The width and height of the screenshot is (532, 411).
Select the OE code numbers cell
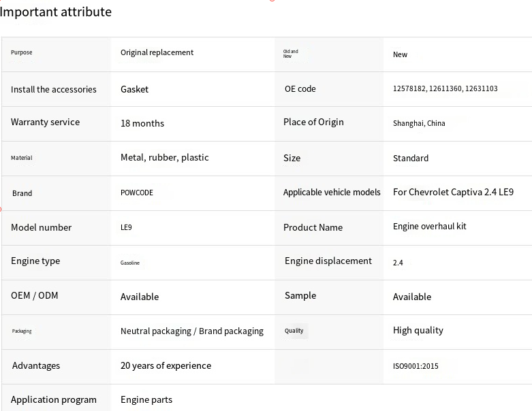[445, 89]
